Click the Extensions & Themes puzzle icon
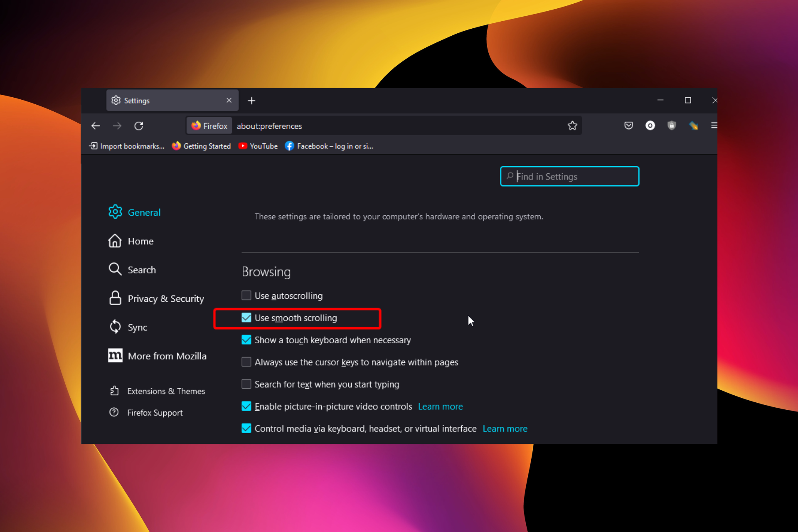The height and width of the screenshot is (532, 798). 114,391
